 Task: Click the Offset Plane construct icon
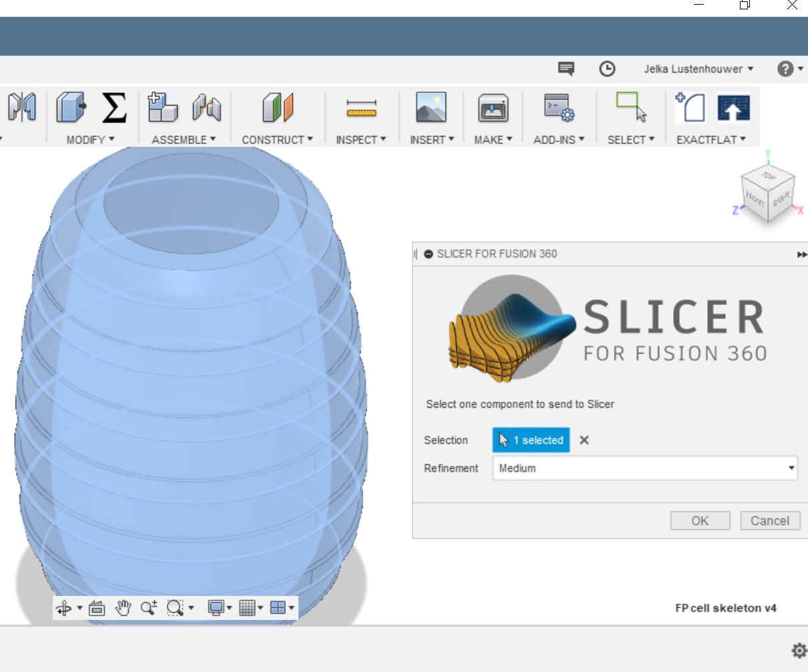coord(278,107)
